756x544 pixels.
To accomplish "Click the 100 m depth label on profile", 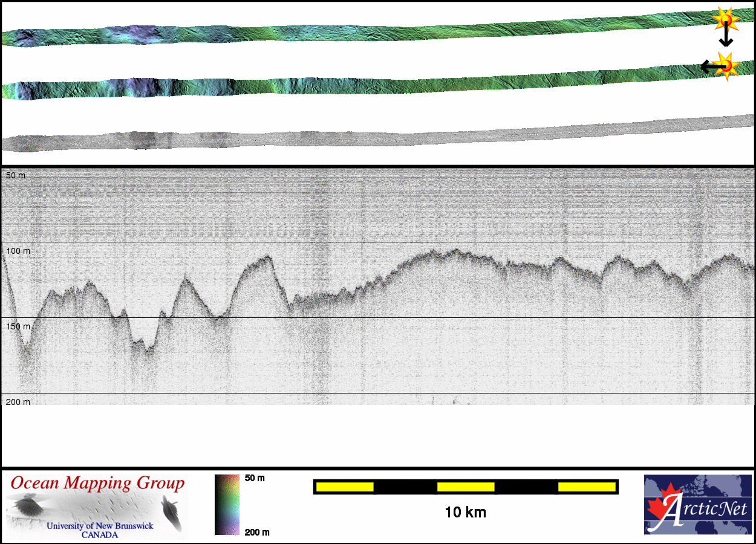I will coord(18,251).
